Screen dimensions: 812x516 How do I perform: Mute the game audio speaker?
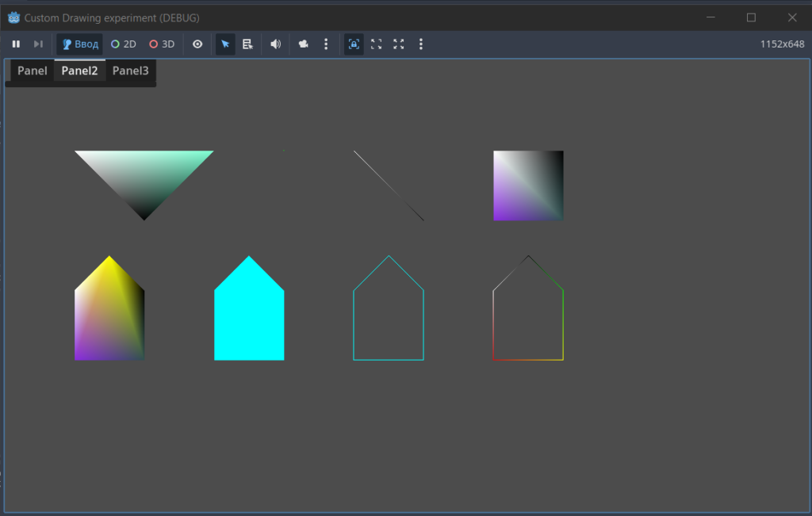coord(275,44)
